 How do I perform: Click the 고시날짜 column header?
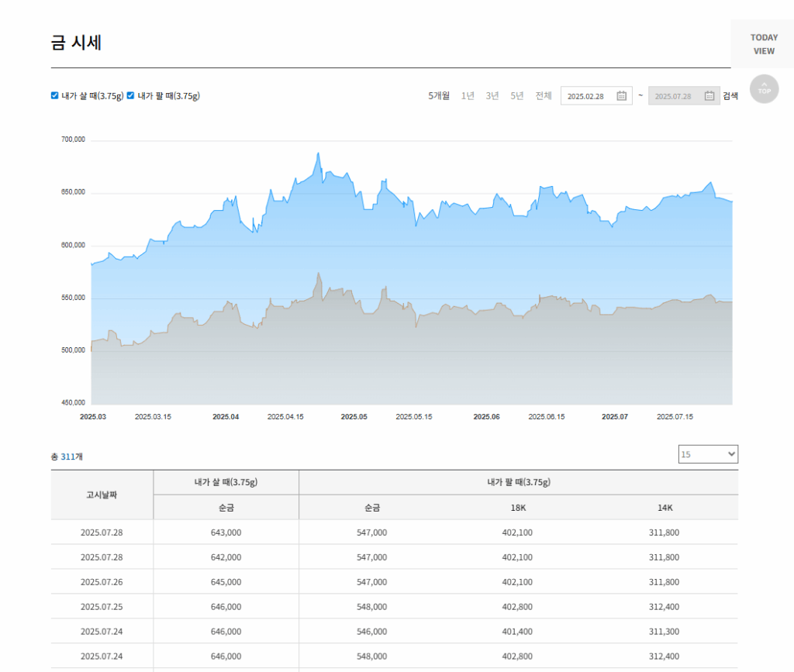[x=102, y=495]
